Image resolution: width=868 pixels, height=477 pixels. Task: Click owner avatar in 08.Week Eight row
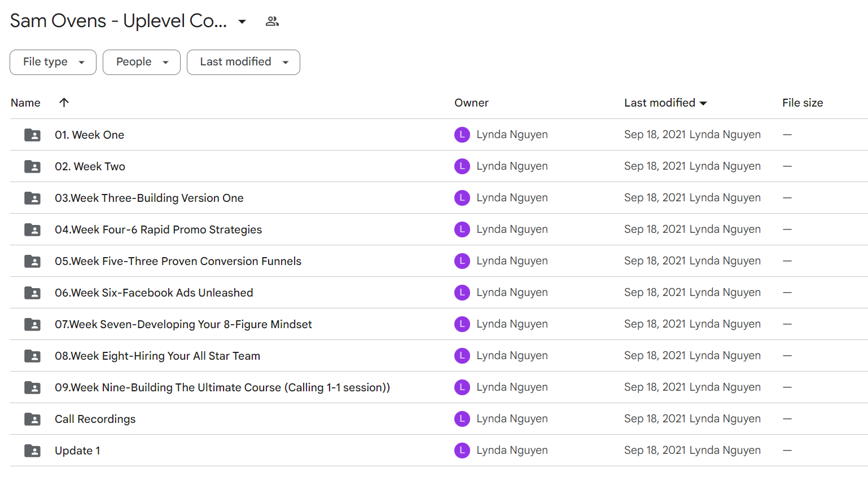(462, 356)
